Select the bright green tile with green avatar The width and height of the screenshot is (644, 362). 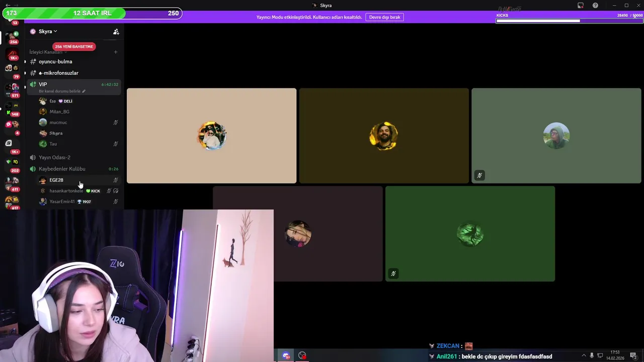(x=470, y=234)
